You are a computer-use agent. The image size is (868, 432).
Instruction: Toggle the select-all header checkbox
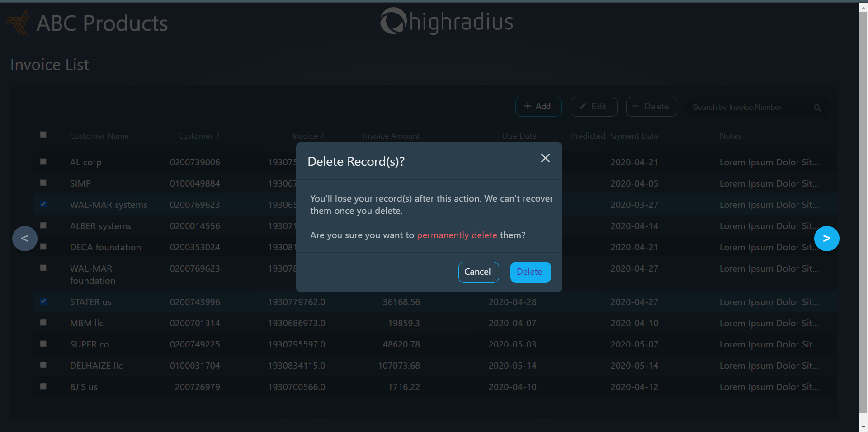coord(43,135)
